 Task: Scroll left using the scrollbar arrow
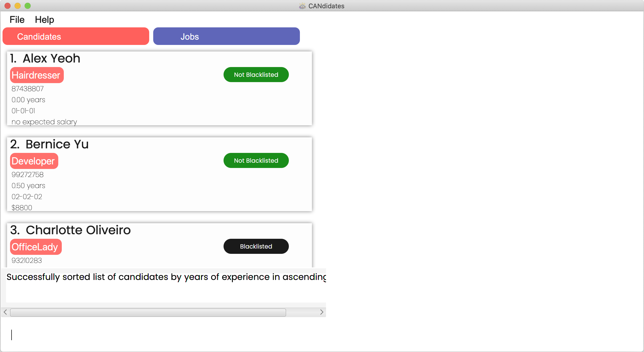click(5, 312)
